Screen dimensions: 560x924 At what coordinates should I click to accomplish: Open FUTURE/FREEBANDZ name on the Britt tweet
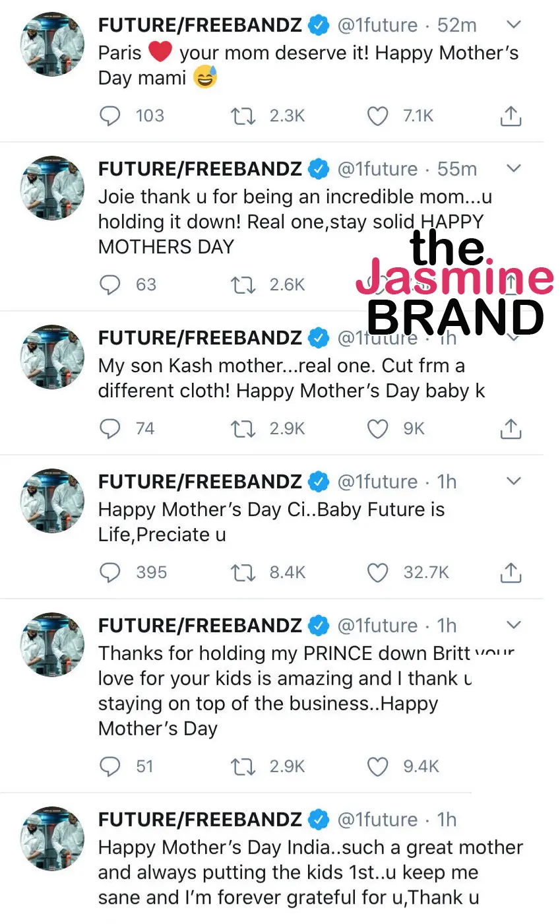point(200,625)
